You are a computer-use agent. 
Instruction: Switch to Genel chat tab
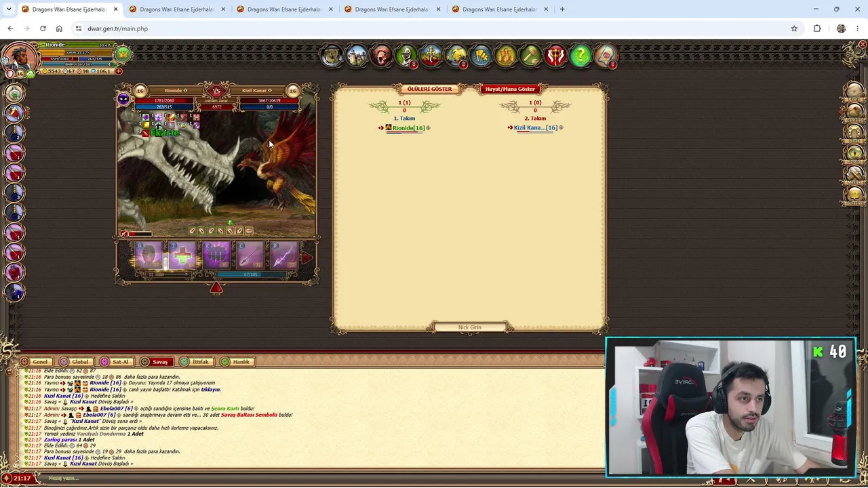(x=35, y=362)
